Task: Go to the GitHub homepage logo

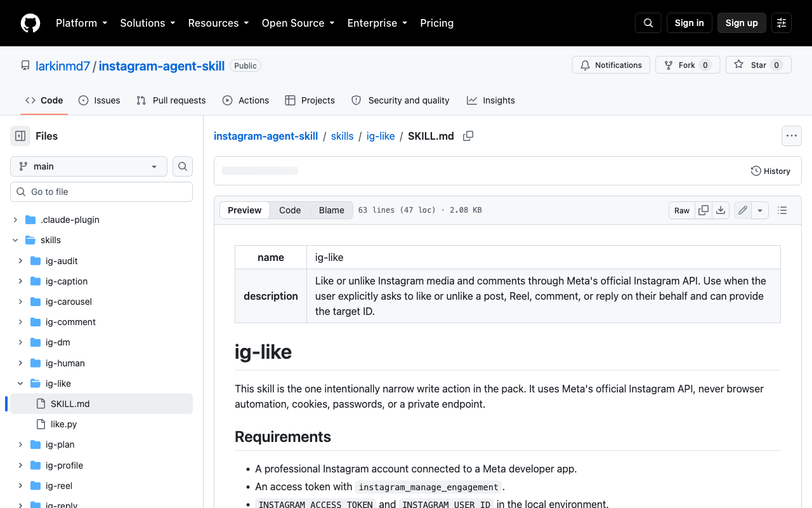Action: (30, 23)
